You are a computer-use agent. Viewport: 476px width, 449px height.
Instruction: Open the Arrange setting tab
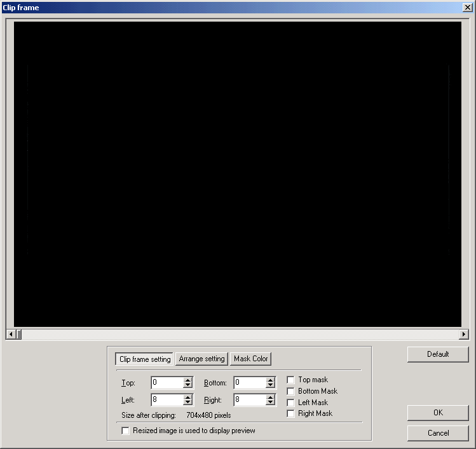click(x=201, y=359)
